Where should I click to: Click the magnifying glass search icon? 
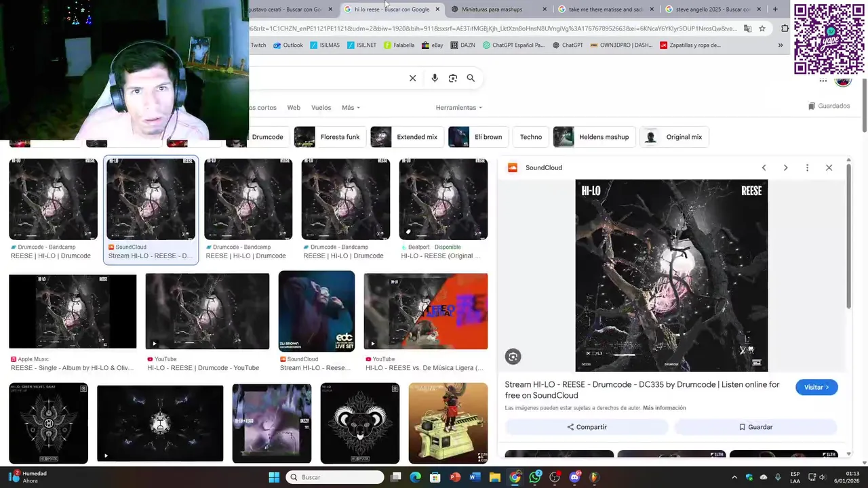tap(471, 78)
